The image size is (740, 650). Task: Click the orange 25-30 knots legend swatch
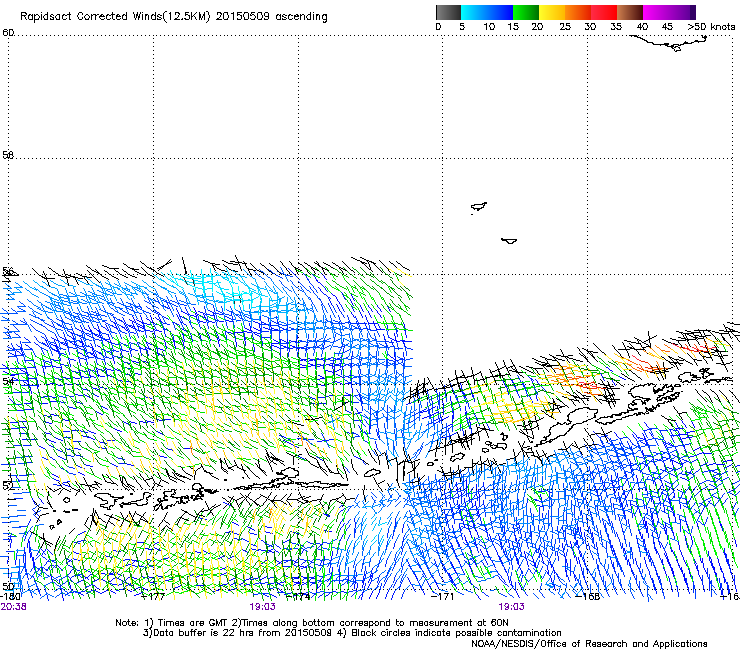[x=578, y=12]
